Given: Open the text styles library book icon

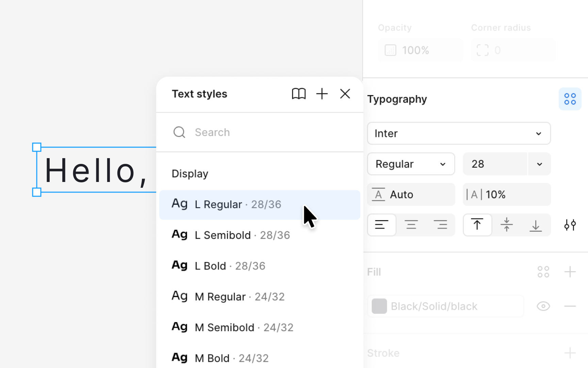Looking at the screenshot, I should (299, 94).
